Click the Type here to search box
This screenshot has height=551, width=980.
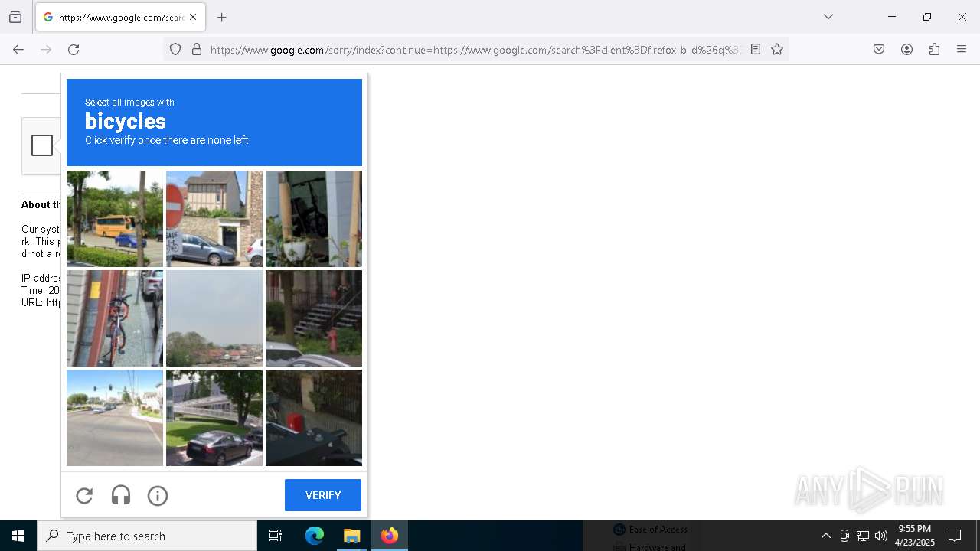click(147, 536)
